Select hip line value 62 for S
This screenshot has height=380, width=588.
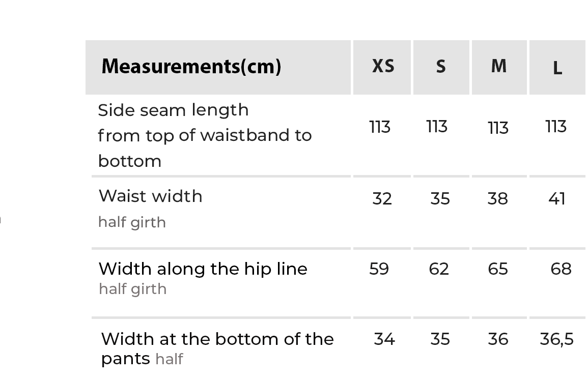pos(439,269)
